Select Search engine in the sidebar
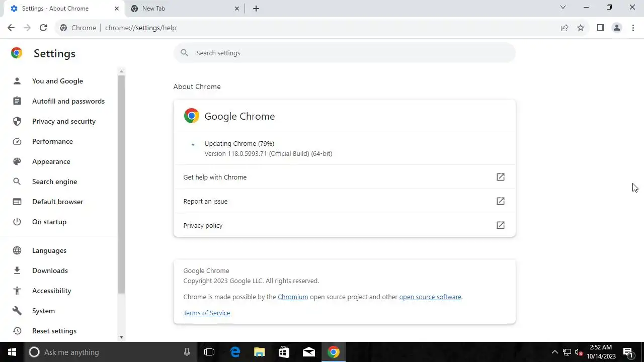Viewport: 644px width, 362px height. click(54, 182)
